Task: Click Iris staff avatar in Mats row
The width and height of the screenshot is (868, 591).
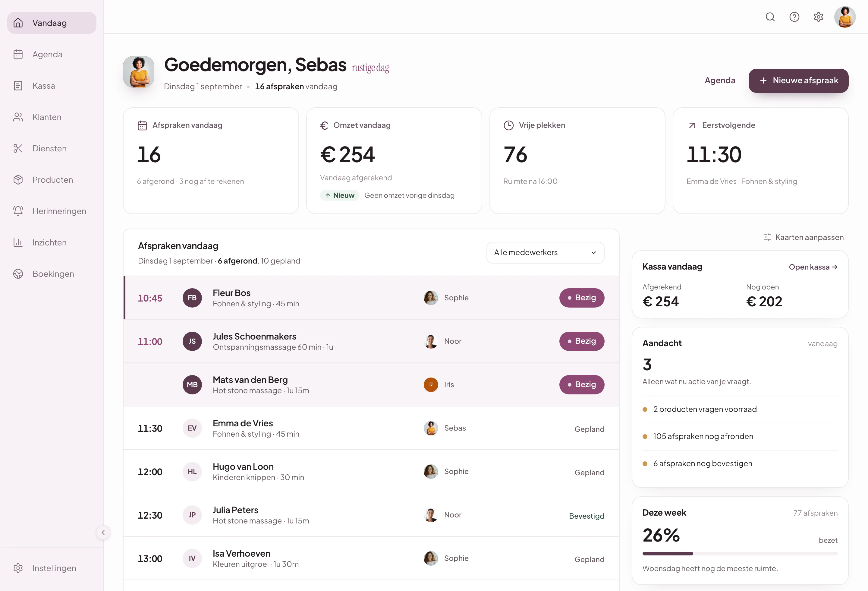Action: click(x=431, y=384)
